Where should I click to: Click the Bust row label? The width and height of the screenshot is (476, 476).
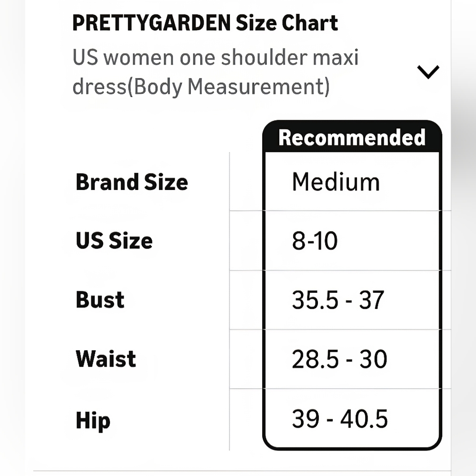click(100, 300)
